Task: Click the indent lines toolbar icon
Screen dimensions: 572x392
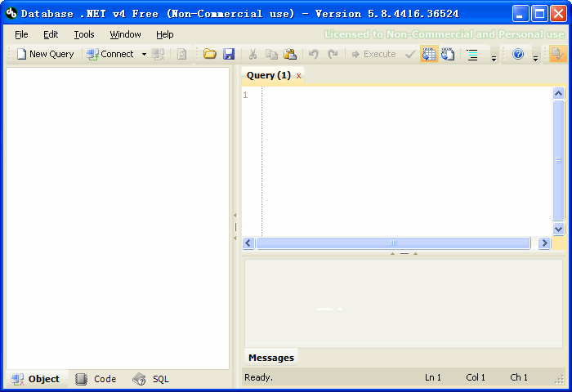Action: [x=472, y=54]
